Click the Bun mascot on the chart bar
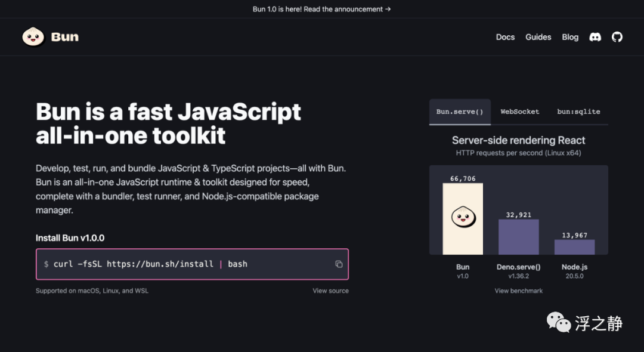 463,217
